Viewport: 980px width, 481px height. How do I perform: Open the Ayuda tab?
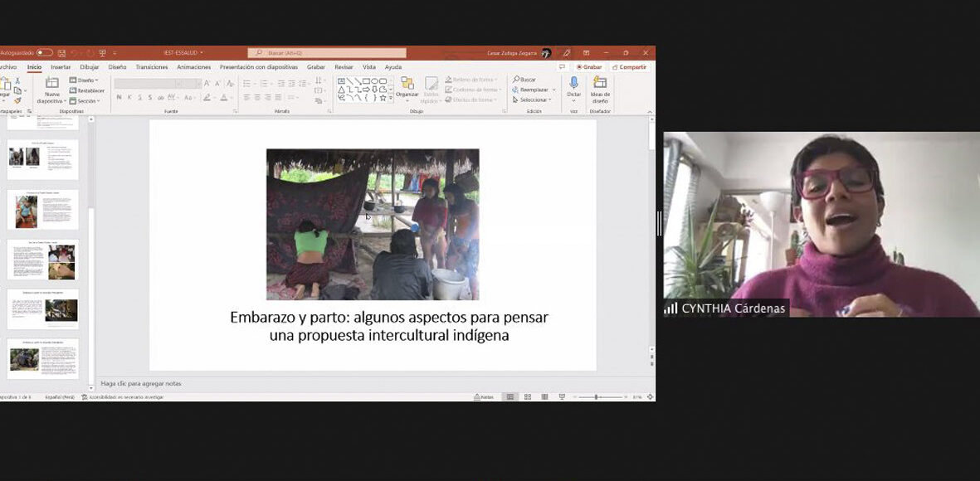(x=393, y=67)
